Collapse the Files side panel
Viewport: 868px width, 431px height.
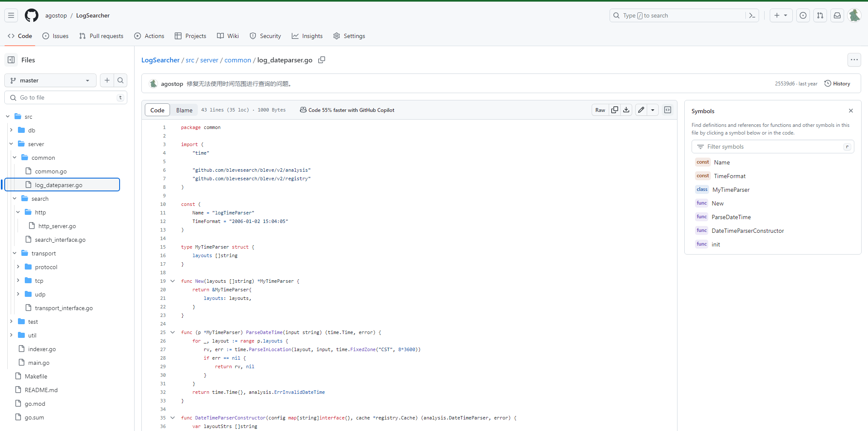pyautogui.click(x=11, y=60)
